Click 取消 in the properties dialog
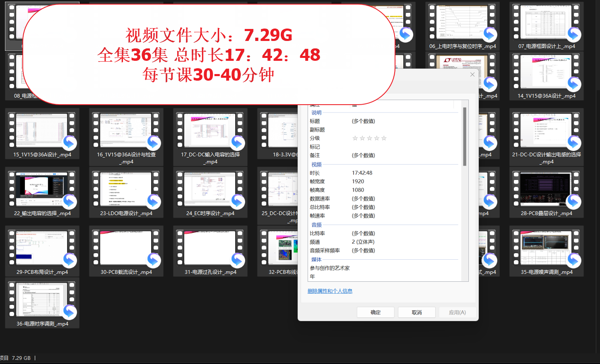Viewport: 600px width, 364px height. [x=417, y=312]
